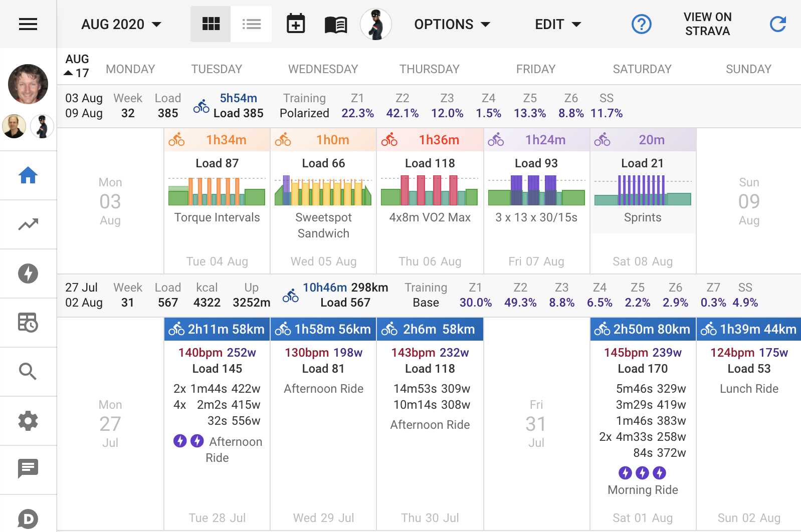Viewport: 801px width, 532px height.
Task: Click the VIEW ON STRAVA link
Action: pos(707,24)
